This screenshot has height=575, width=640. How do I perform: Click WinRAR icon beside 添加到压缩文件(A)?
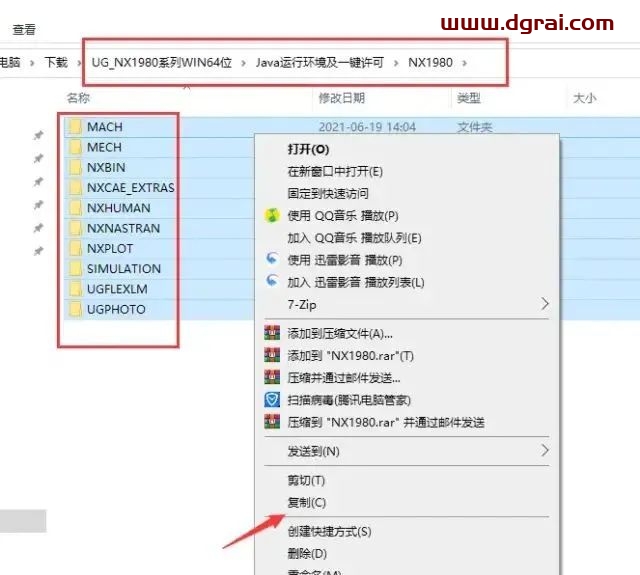(x=272, y=333)
